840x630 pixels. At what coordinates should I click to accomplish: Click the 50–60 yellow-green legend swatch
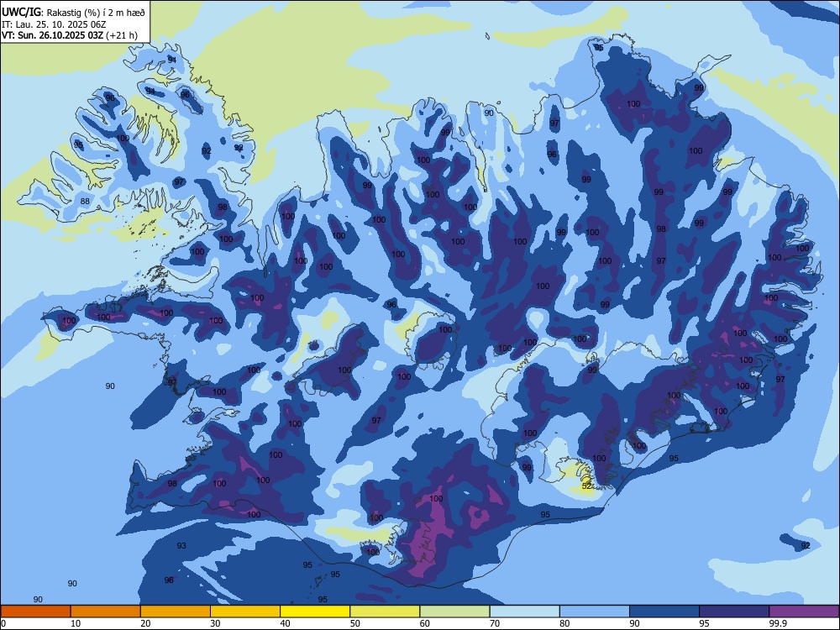point(385,612)
